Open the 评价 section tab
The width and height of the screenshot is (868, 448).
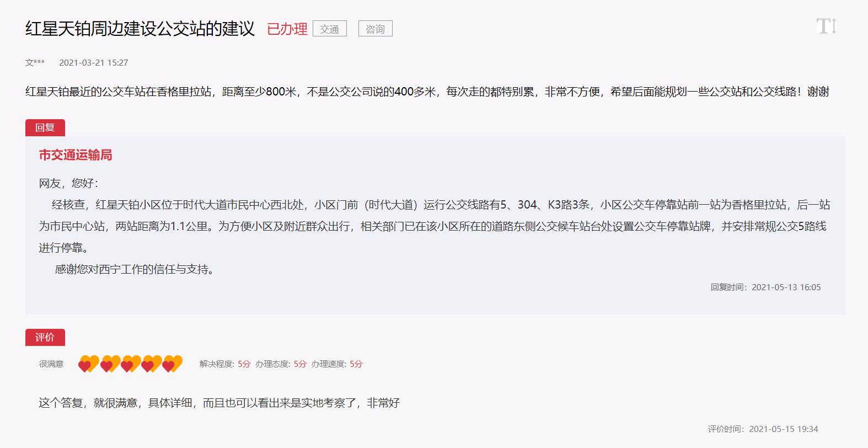45,337
